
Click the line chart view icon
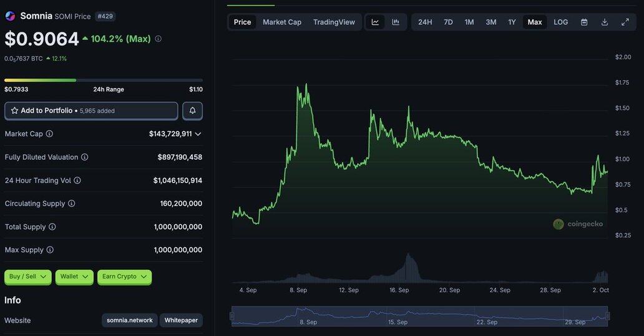[375, 22]
